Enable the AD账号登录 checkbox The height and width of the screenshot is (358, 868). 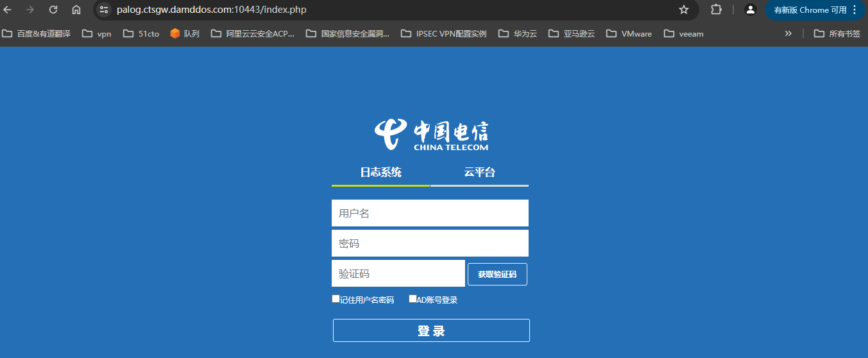click(x=413, y=298)
